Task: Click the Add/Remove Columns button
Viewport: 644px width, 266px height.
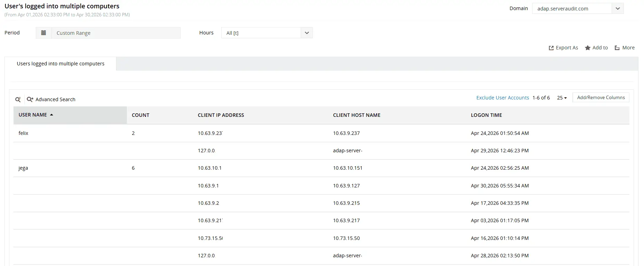Action: coord(601,98)
